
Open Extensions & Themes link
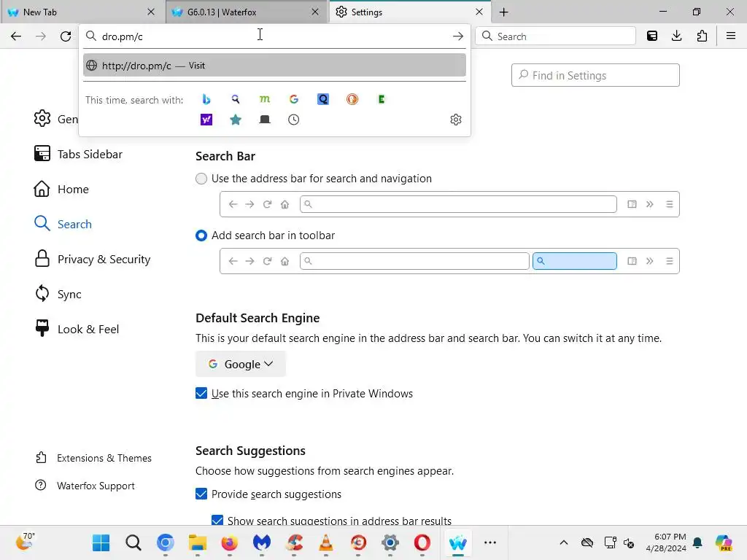[x=93, y=458]
